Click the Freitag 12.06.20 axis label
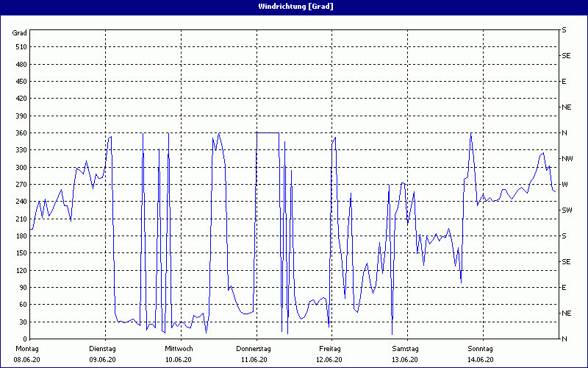Screen dimensions: 588x368 [x=330, y=353]
